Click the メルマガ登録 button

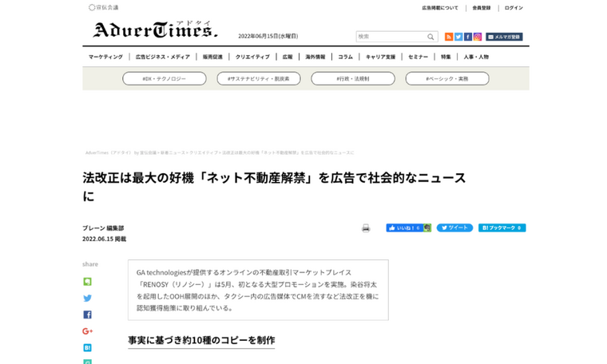(504, 37)
